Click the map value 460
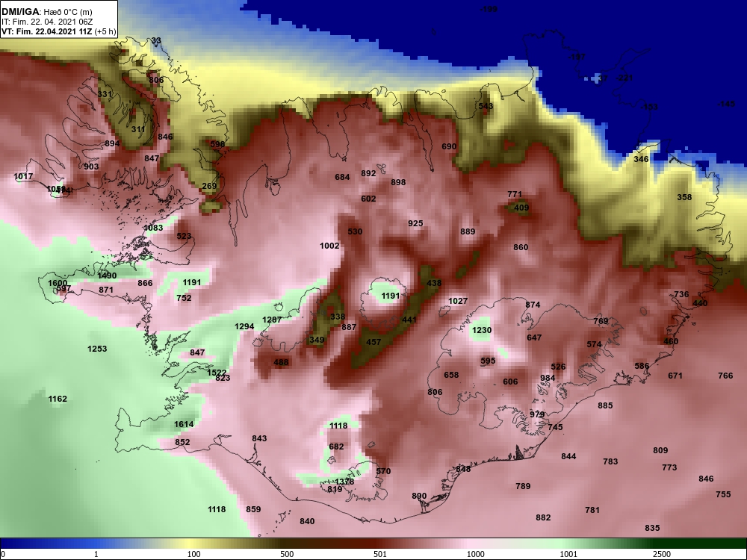Viewport: 747px width, 560px height. [x=671, y=341]
